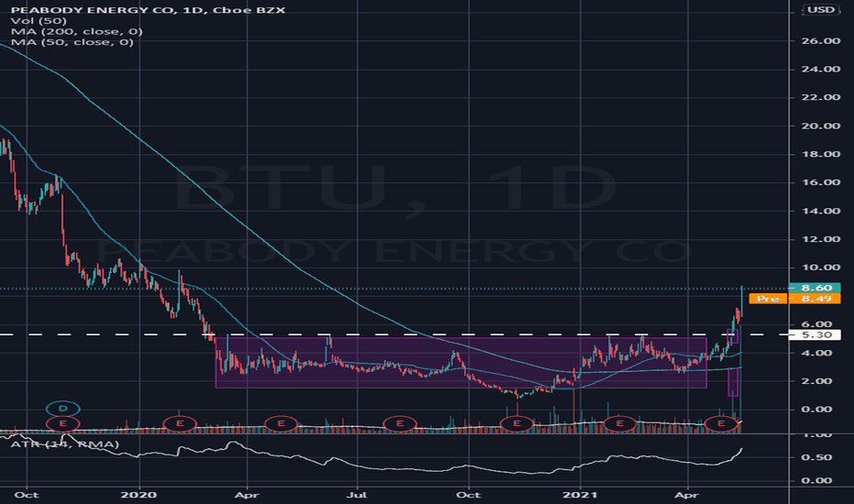This screenshot has width=854, height=504.
Task: Open the last earnings marker after Apr 2021
Action: tap(721, 423)
